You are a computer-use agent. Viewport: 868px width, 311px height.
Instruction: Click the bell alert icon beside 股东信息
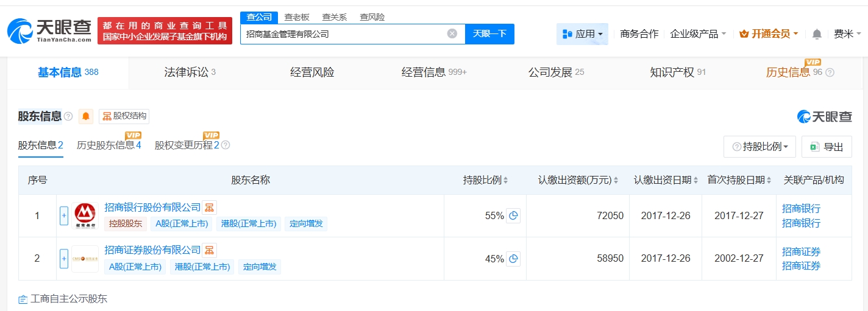(x=86, y=116)
